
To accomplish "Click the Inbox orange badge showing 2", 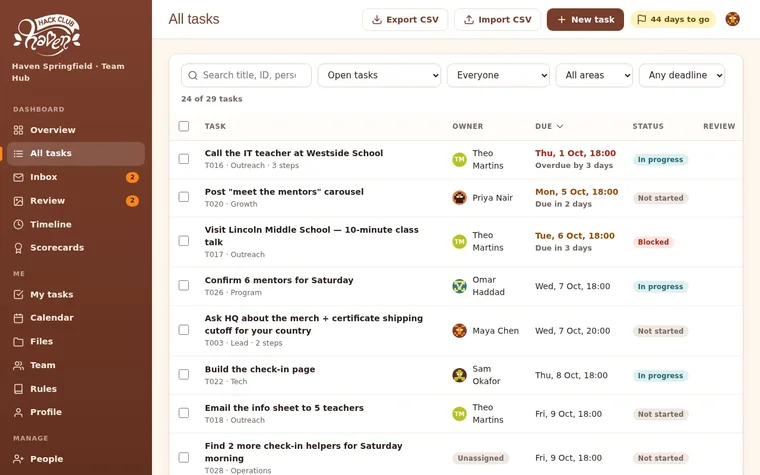I will coord(132,177).
